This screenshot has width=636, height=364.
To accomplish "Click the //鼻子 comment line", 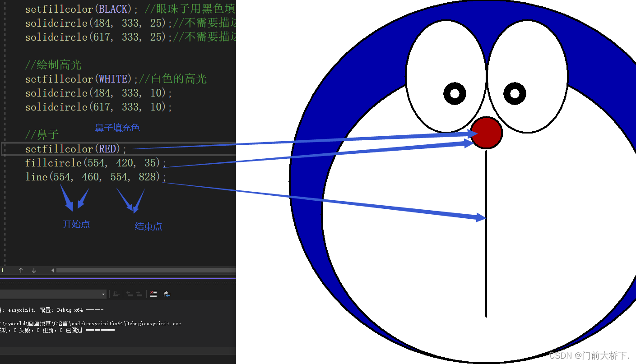I will (x=42, y=134).
